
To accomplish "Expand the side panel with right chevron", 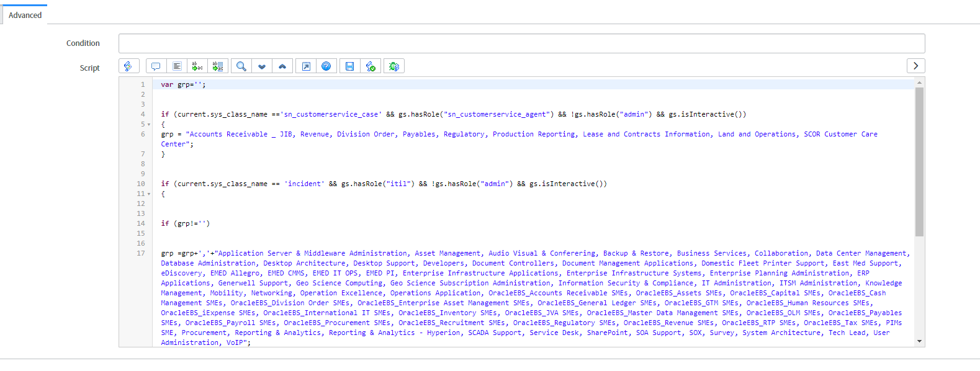I will (916, 66).
